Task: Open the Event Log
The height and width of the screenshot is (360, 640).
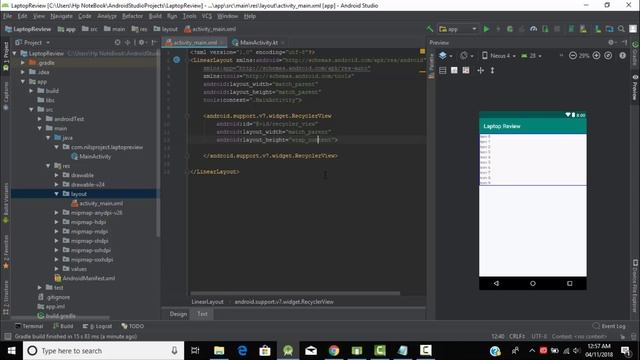Action: (x=609, y=326)
